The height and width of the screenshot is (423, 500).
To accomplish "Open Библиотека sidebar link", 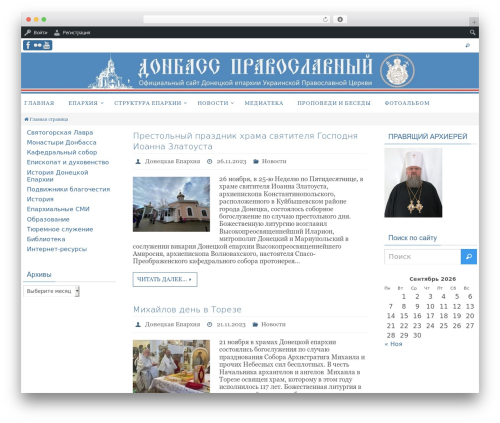I will [x=46, y=239].
